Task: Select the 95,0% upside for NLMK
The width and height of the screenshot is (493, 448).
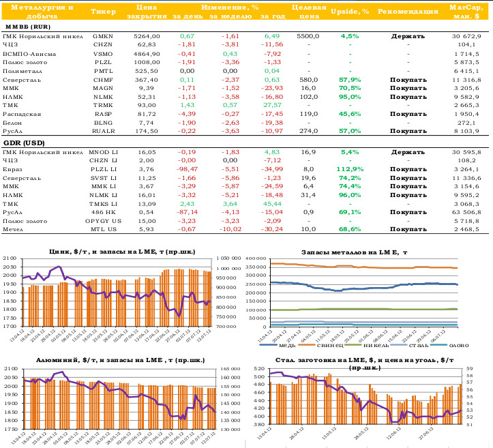Action: 350,97
